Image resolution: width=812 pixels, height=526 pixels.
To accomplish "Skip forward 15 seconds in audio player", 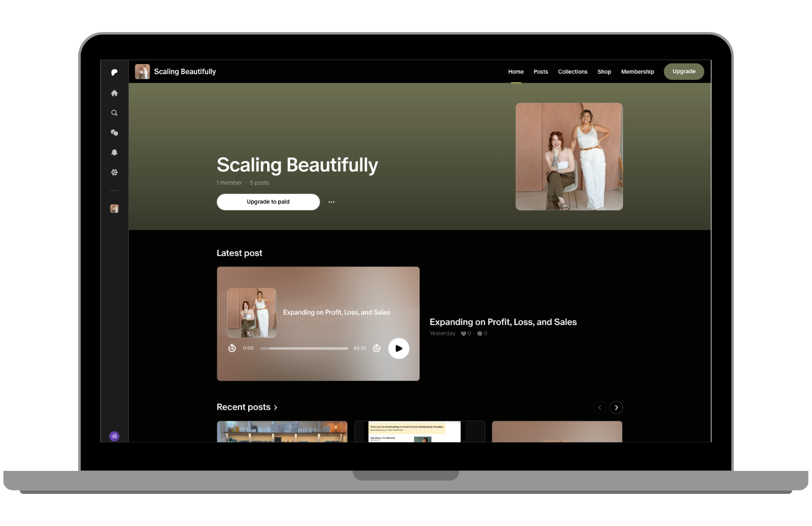I will 376,348.
